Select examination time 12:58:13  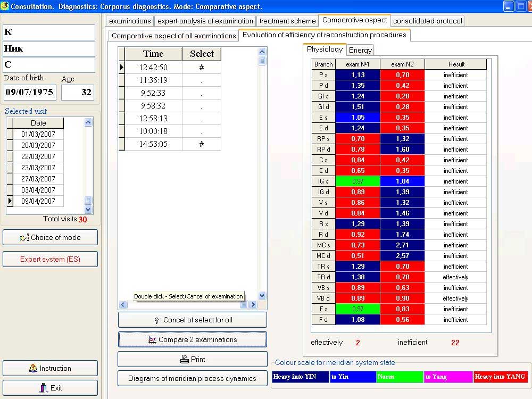pos(153,119)
